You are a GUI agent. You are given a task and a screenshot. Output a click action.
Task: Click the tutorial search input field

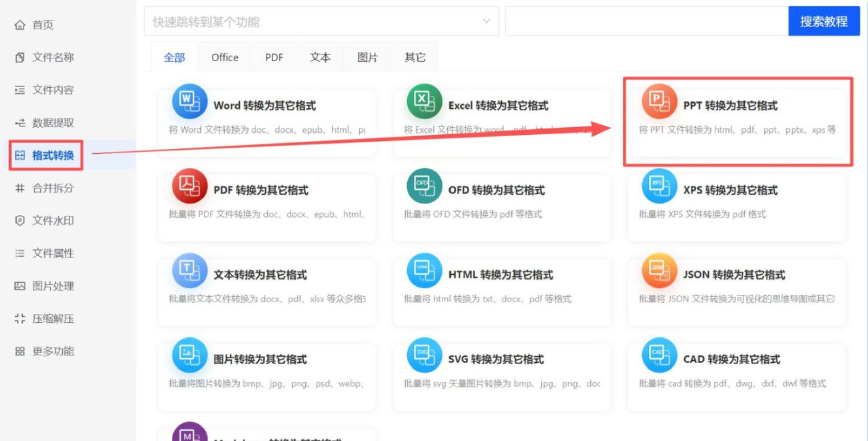pyautogui.click(x=646, y=22)
